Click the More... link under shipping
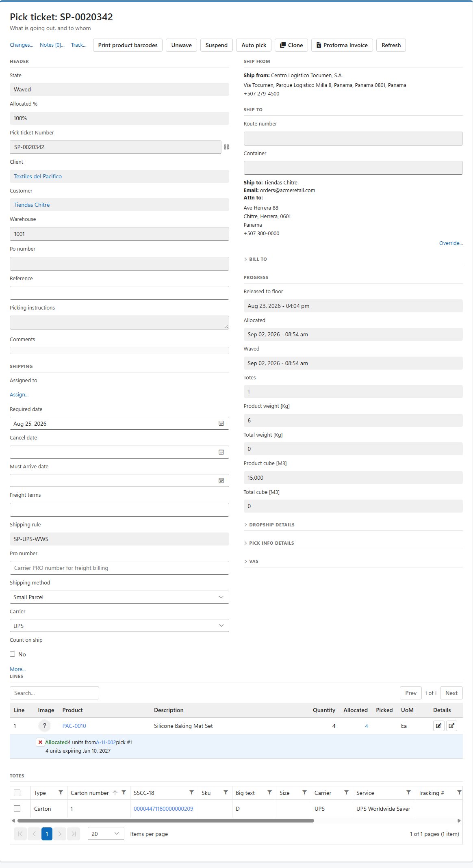The image size is (473, 868). point(17,669)
